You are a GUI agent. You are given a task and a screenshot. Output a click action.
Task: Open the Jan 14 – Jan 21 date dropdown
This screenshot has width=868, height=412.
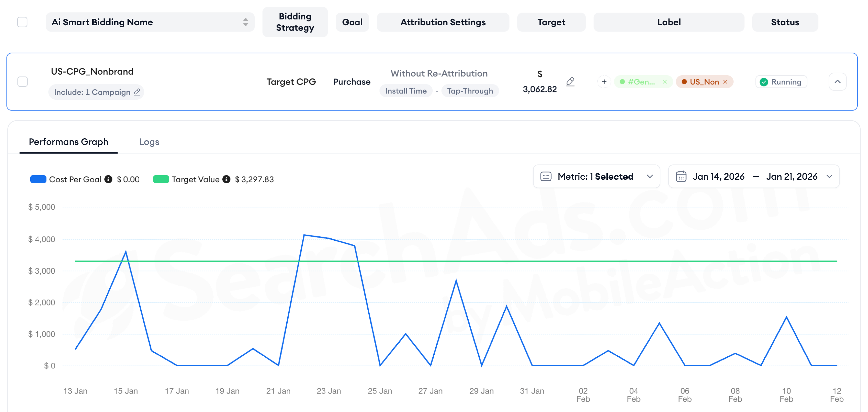829,176
